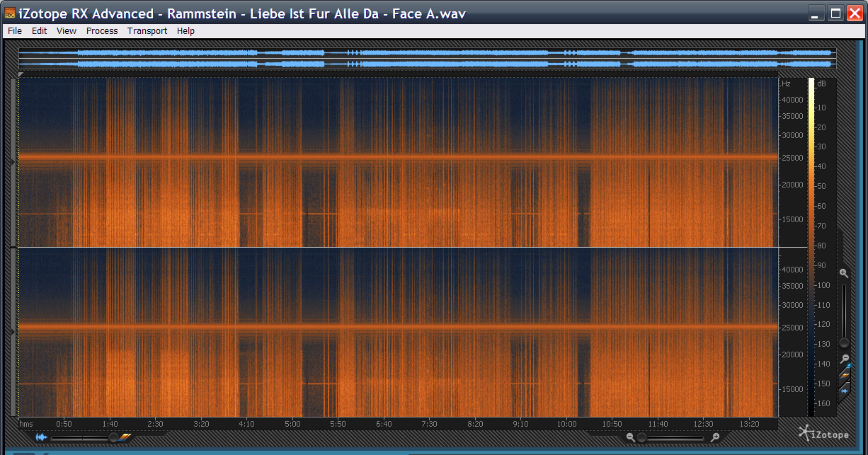Click the horizontal time zoom-in magnifier

click(x=715, y=437)
